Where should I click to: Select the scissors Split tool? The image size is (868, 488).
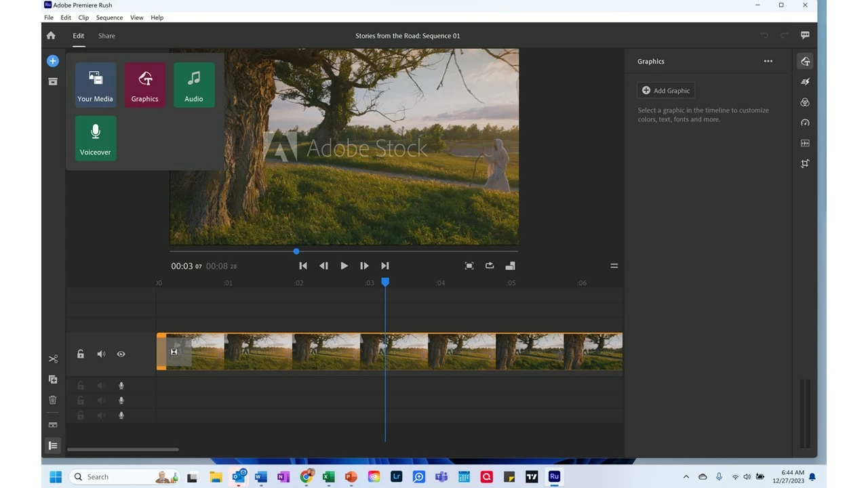[x=53, y=359]
